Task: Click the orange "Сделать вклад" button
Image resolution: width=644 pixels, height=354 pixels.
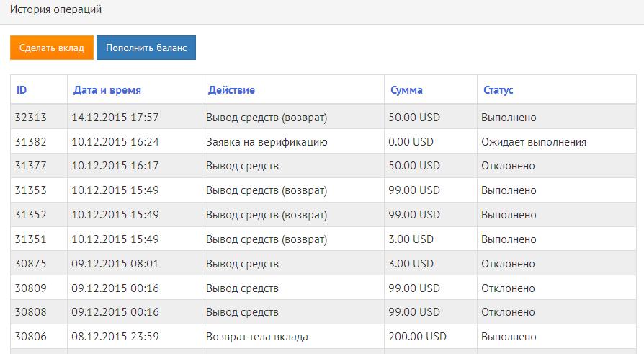Action: 52,48
